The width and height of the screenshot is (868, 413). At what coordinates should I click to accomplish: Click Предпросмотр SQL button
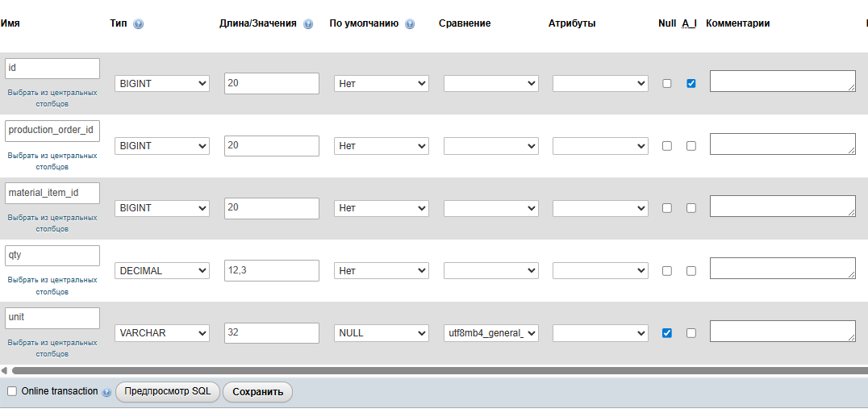pos(168,391)
